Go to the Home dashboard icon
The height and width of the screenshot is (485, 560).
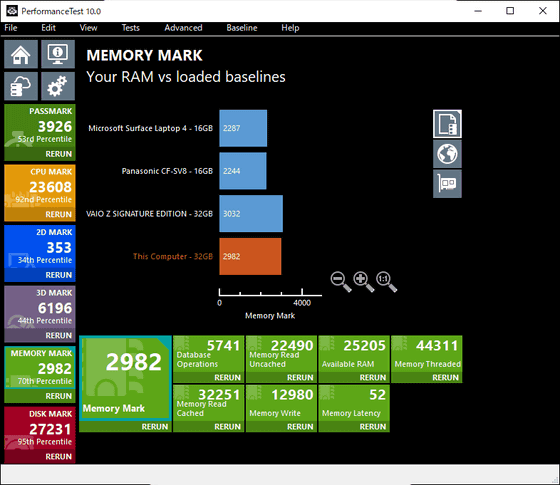(21, 54)
